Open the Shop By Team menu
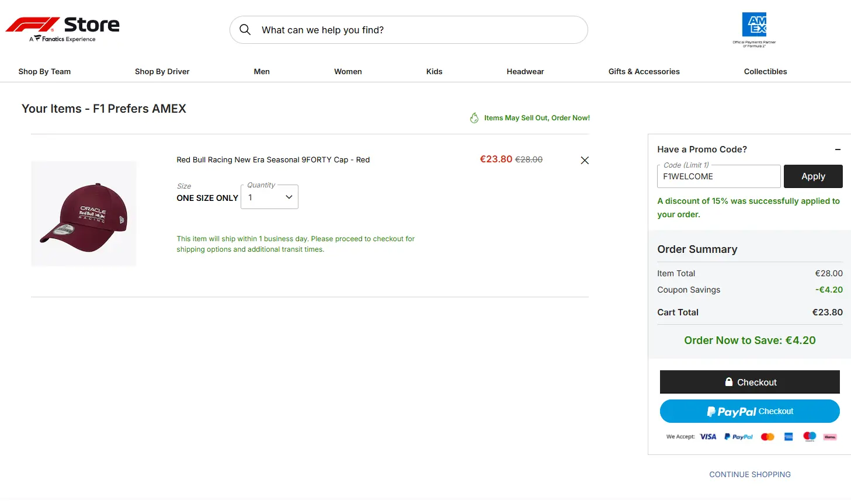Screen dimensions: 851x504 pos(44,71)
